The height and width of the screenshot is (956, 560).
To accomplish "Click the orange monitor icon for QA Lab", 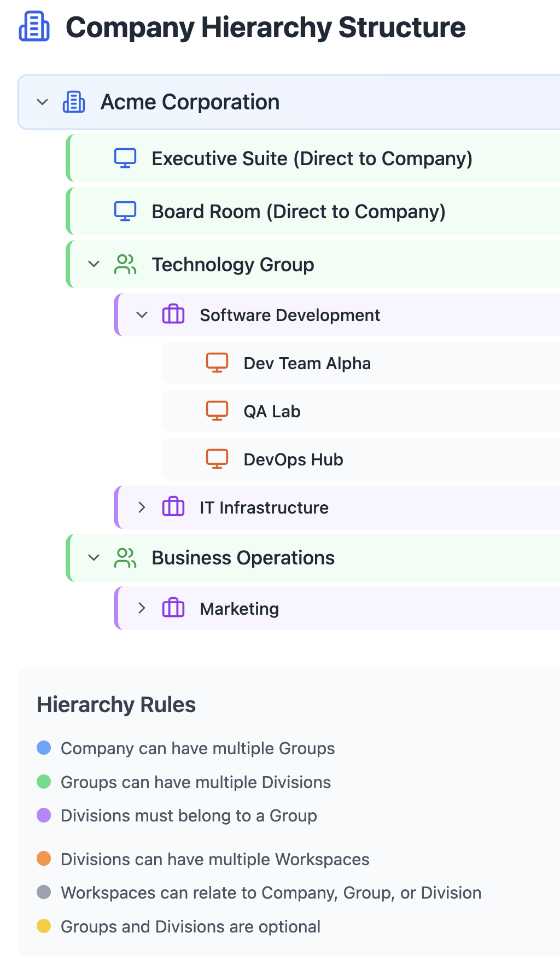I will point(217,411).
